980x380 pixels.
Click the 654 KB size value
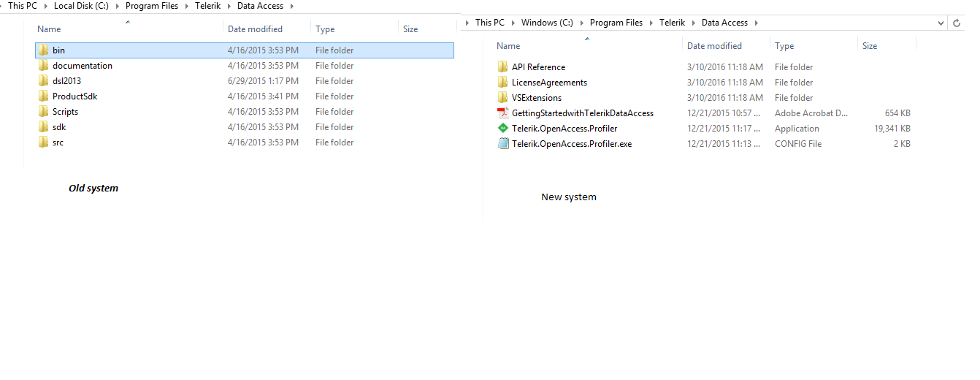click(897, 113)
